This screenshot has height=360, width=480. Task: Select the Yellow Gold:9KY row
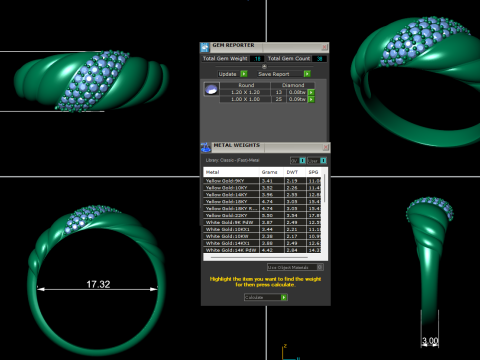point(262,181)
